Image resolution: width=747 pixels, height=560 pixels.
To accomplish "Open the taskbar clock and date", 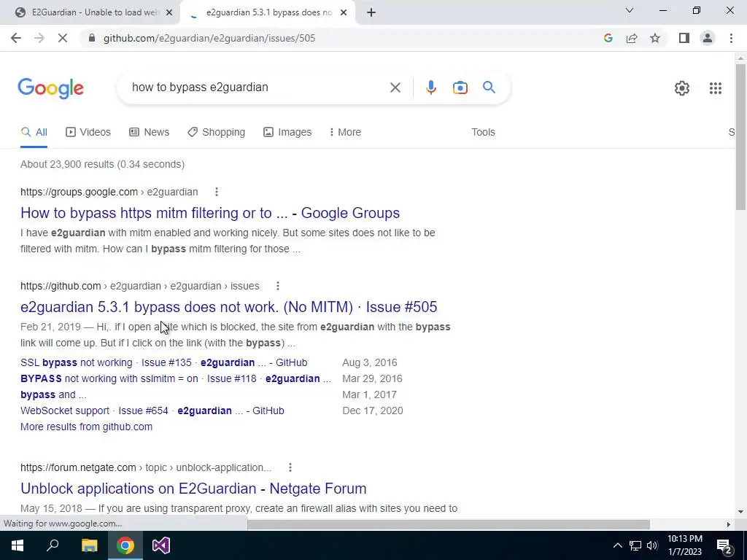I will pyautogui.click(x=684, y=545).
